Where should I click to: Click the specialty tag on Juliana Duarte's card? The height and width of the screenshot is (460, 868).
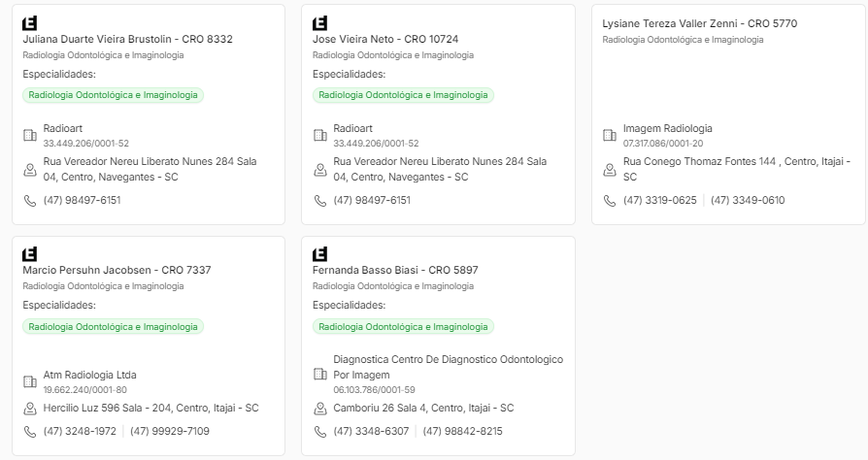click(x=113, y=95)
